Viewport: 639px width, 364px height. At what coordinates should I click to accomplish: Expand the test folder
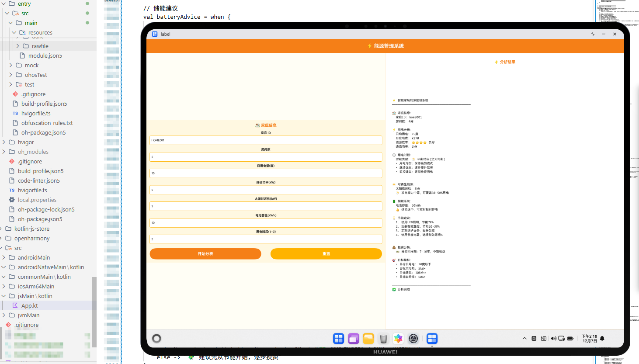(10, 84)
